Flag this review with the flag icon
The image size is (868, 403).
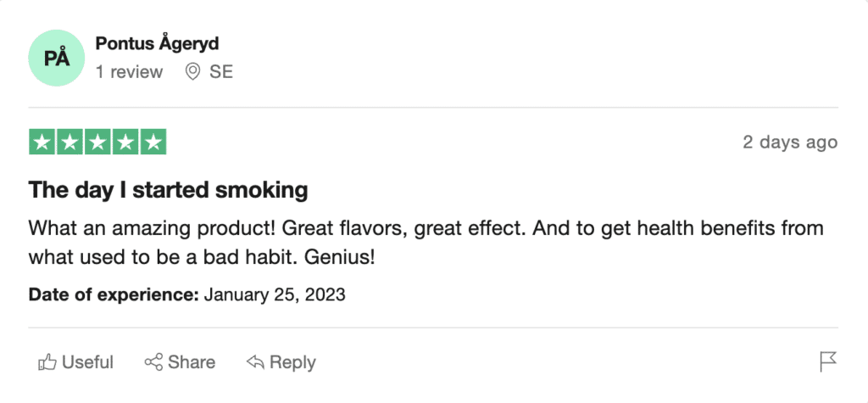[828, 363]
